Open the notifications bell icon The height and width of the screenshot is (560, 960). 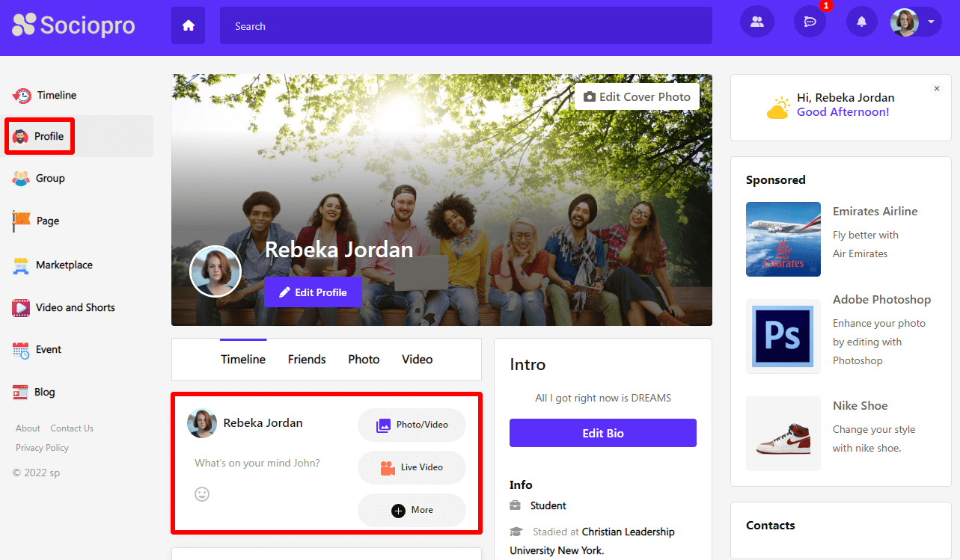(861, 22)
